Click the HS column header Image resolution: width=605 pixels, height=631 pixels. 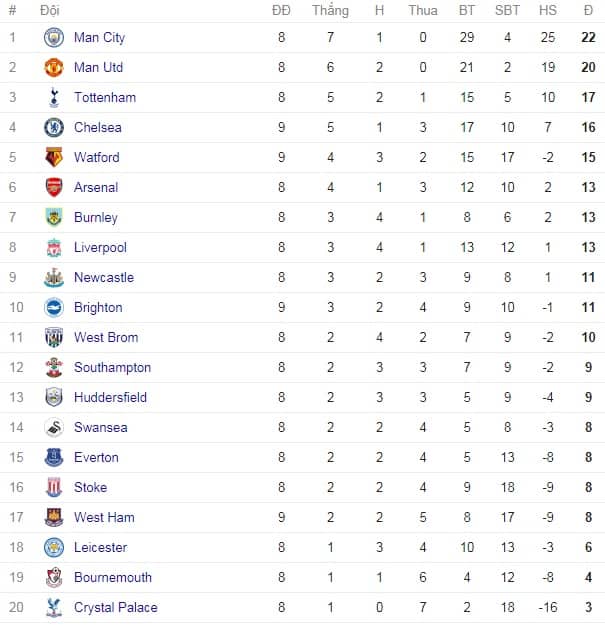click(548, 10)
